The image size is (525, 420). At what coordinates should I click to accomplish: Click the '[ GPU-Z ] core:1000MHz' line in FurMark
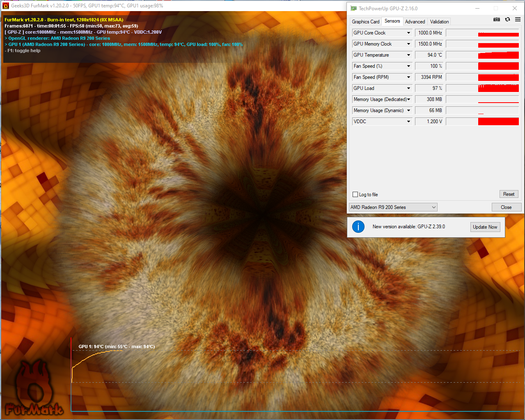[83, 32]
